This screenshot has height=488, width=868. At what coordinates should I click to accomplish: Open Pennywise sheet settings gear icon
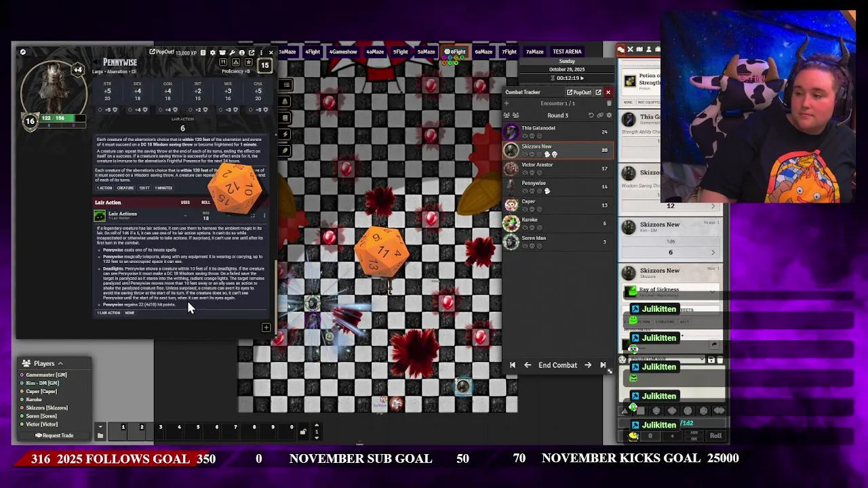pyautogui.click(x=212, y=52)
